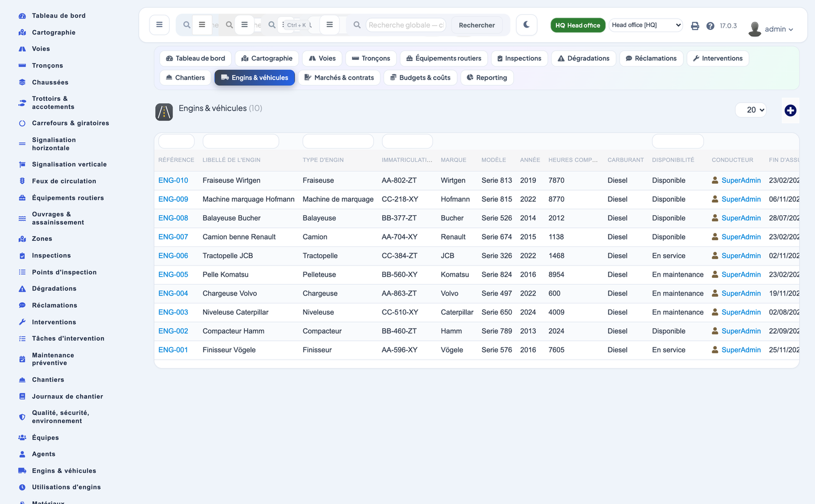The image size is (815, 504).
Task: Open Ouvrages & assainissement sidebar item
Action: 58,218
